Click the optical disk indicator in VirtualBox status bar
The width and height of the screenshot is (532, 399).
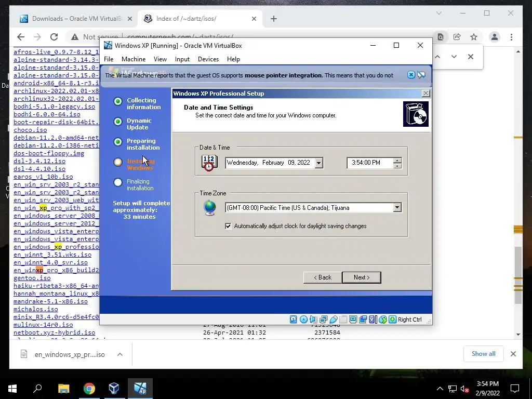click(x=303, y=320)
